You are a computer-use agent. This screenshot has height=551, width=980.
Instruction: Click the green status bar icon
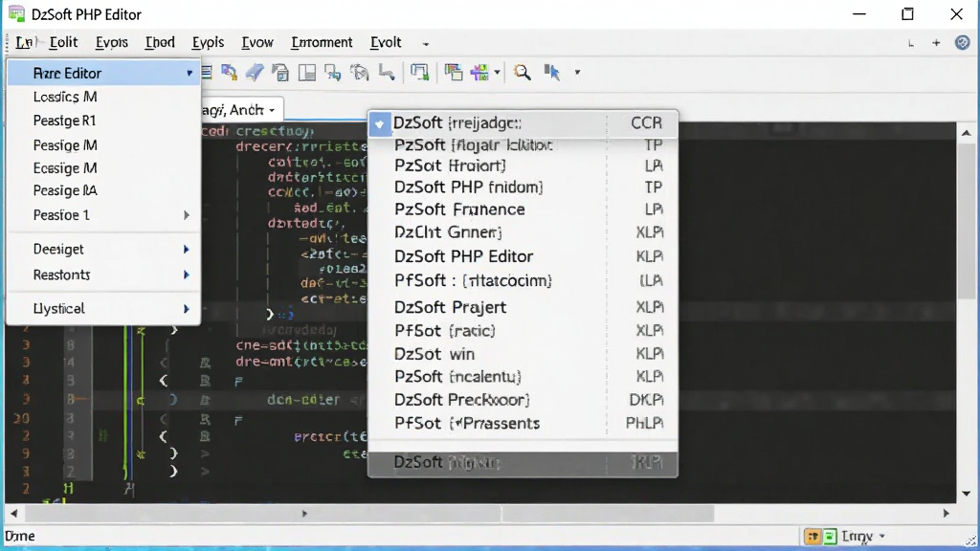pyautogui.click(x=830, y=536)
